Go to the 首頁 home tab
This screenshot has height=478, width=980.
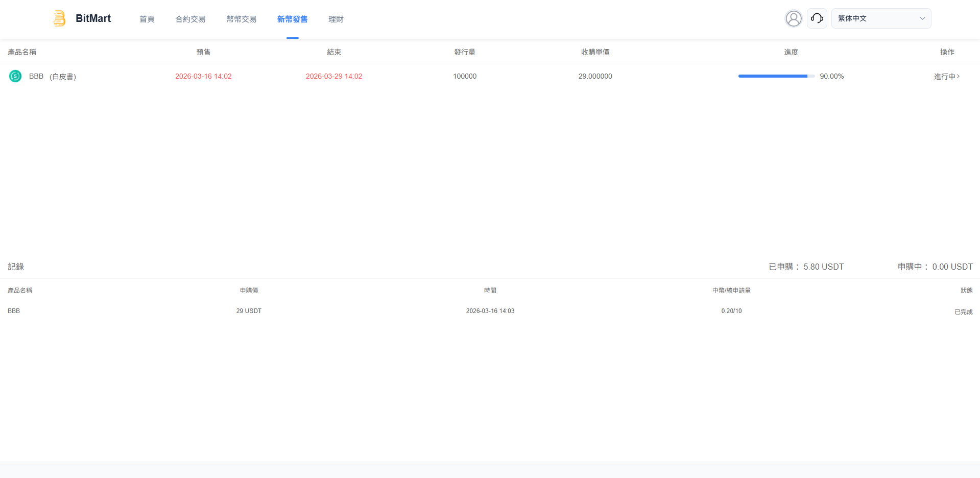147,19
